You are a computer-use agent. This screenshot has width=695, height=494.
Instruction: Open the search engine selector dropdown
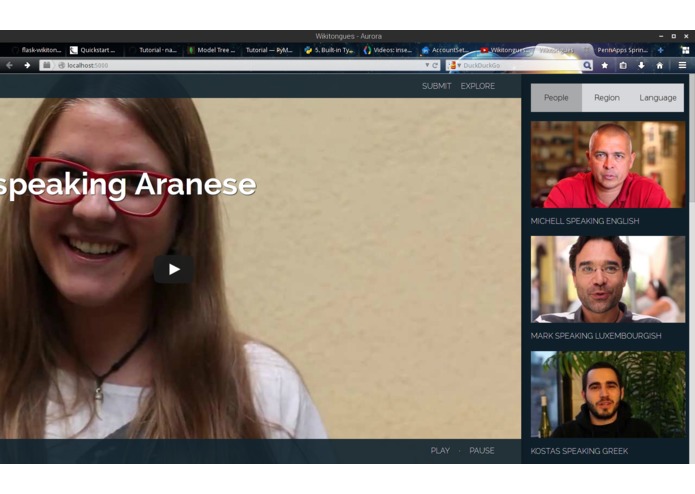(x=454, y=65)
